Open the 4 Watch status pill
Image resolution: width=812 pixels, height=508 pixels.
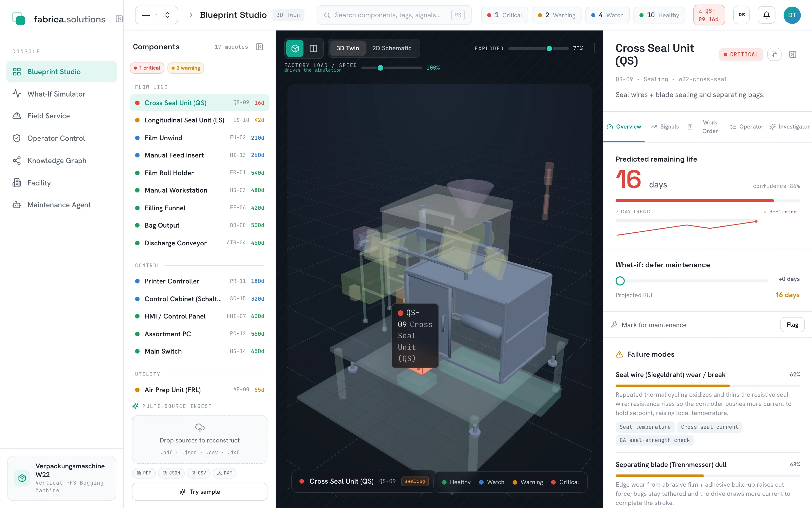(607, 15)
